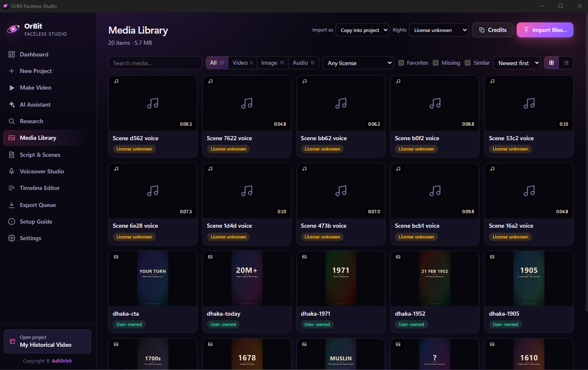588x370 pixels.
Task: Click the Timeline Editor icon
Action: pyautogui.click(x=12, y=188)
